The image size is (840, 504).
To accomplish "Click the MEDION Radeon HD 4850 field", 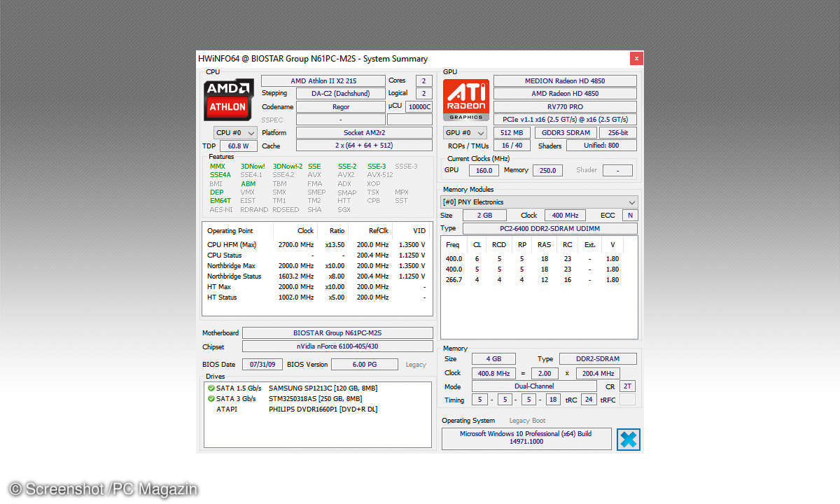I will (565, 81).
